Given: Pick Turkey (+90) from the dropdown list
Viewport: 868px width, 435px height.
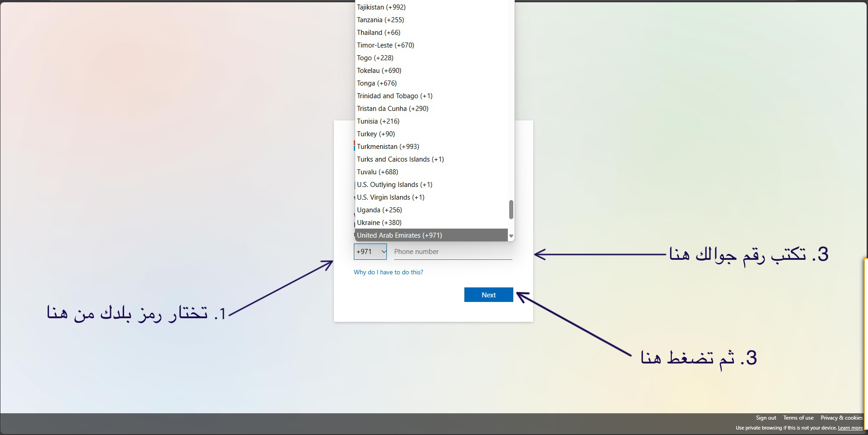Looking at the screenshot, I should click(376, 134).
